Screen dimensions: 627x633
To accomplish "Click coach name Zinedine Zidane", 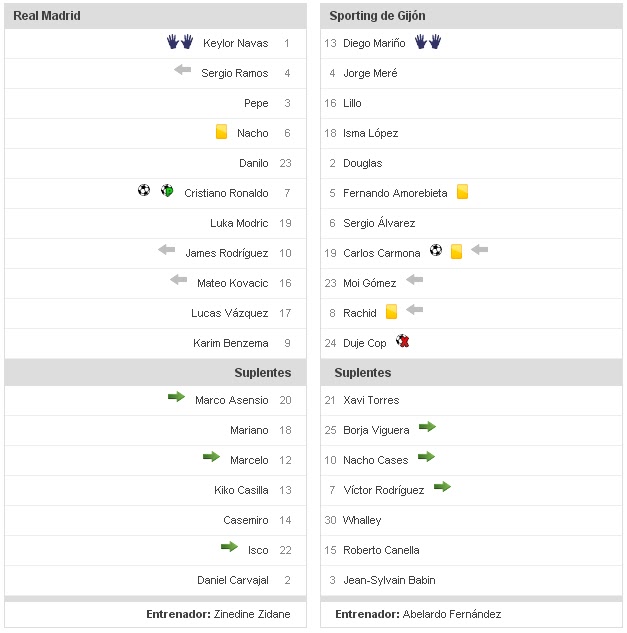I will [252, 614].
